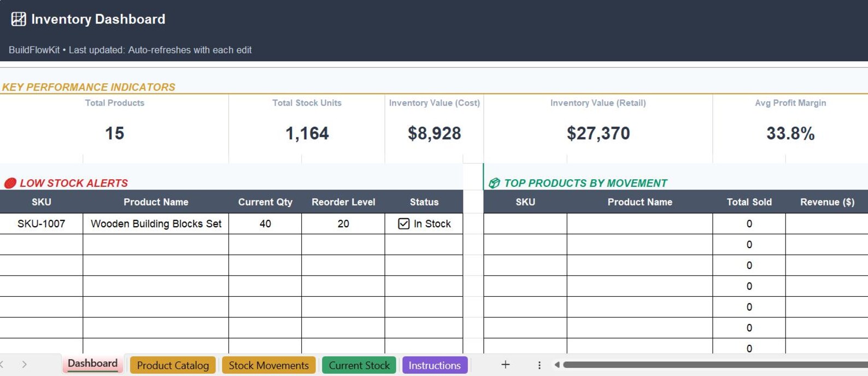Viewport: 868px width, 376px height.
Task: Click the Total Products label
Action: pyautogui.click(x=115, y=103)
